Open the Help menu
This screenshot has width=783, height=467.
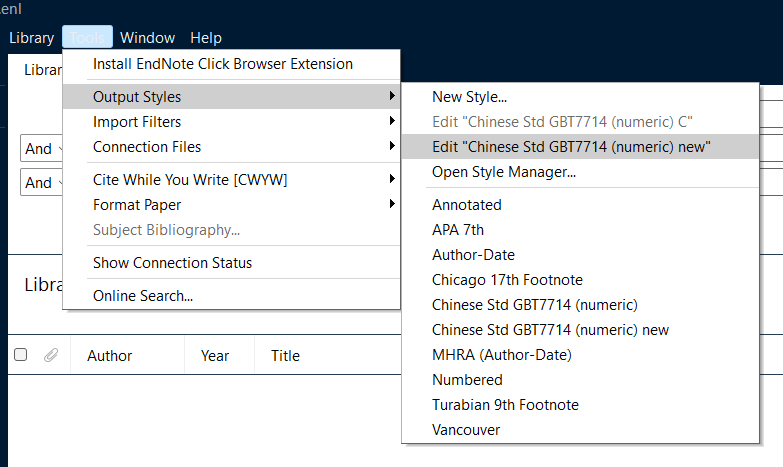pyautogui.click(x=206, y=38)
